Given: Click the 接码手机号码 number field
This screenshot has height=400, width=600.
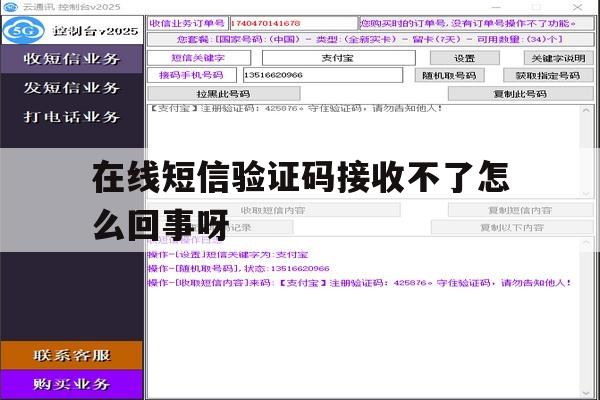Looking at the screenshot, I should click(323, 75).
